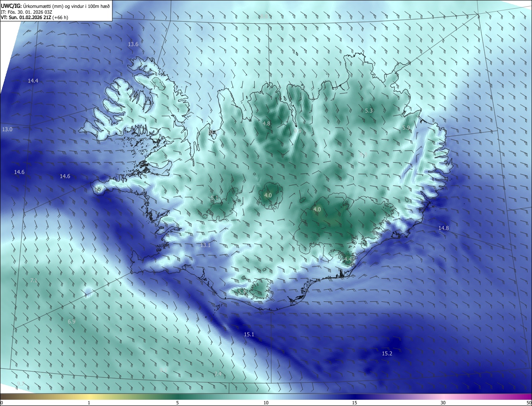Click the 10 tick on the colour scale
This screenshot has width=532, height=406.
pyautogui.click(x=266, y=403)
